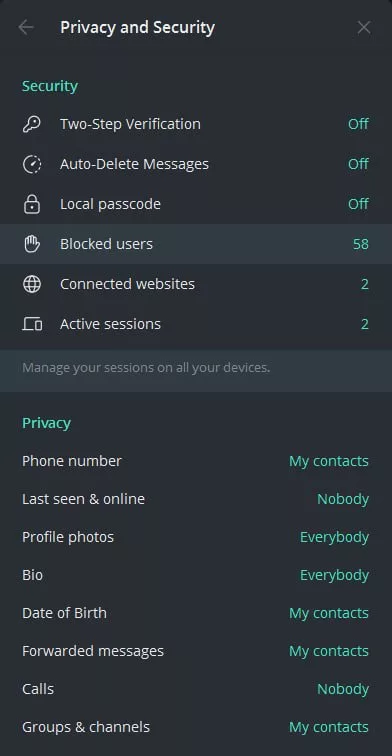392x756 pixels.
Task: Change Phone number privacy setting
Action: pos(196,461)
